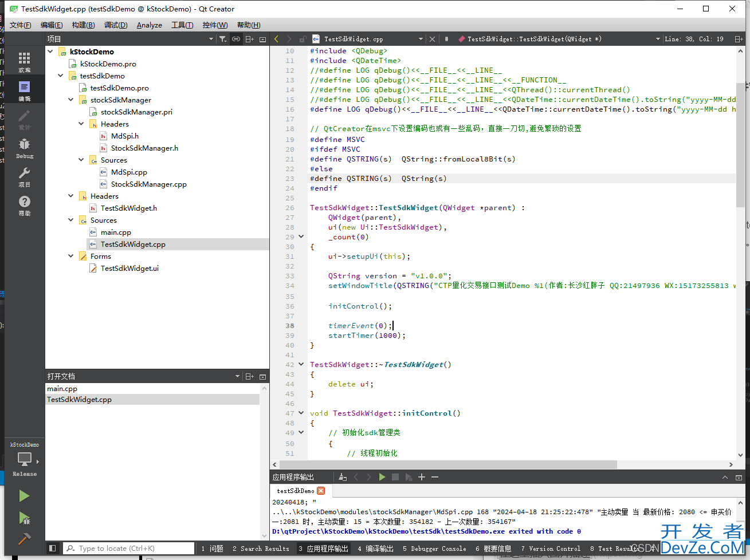Collapse the kStockDemo root project
Viewport: 750px width, 560px height.
click(50, 52)
